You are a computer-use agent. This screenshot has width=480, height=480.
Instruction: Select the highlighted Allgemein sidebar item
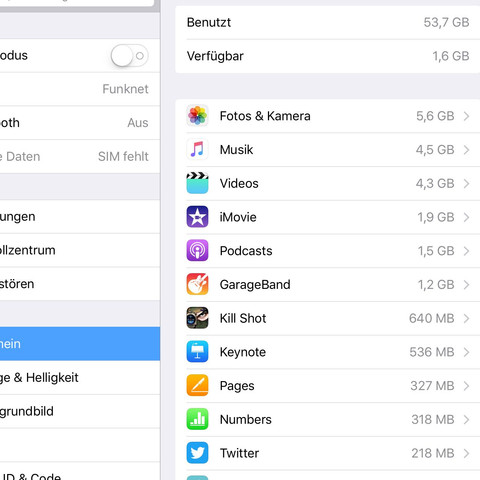[80, 344]
